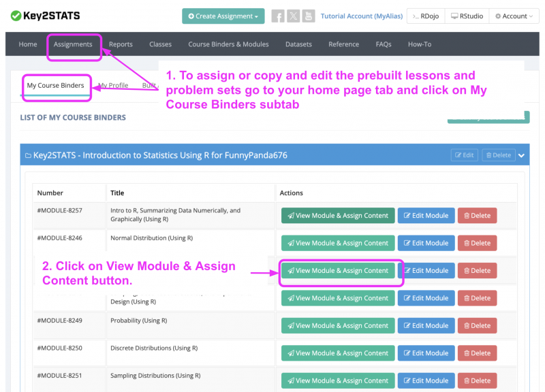Edit the Key2STATS course binder
This screenshot has width=545, height=392.
click(465, 155)
